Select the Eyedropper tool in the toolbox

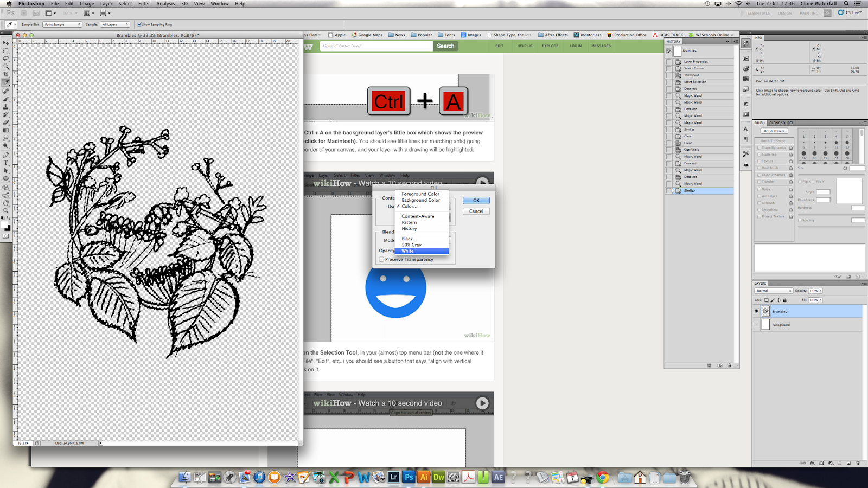click(5, 82)
